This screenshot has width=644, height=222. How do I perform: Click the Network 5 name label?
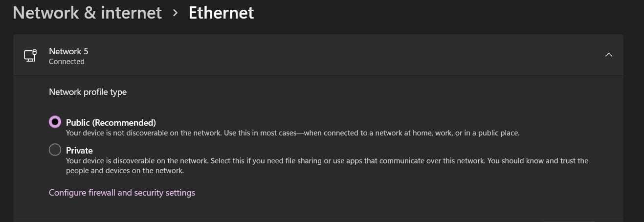68,51
